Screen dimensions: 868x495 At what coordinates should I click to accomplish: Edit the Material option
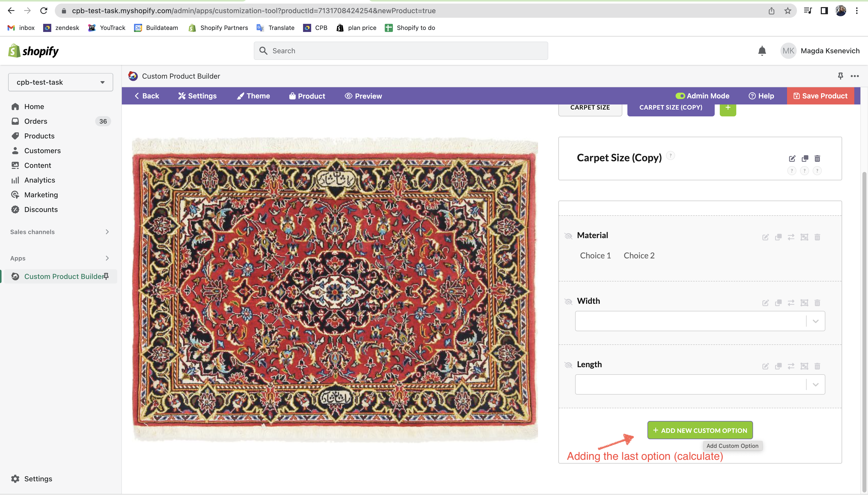[765, 237]
